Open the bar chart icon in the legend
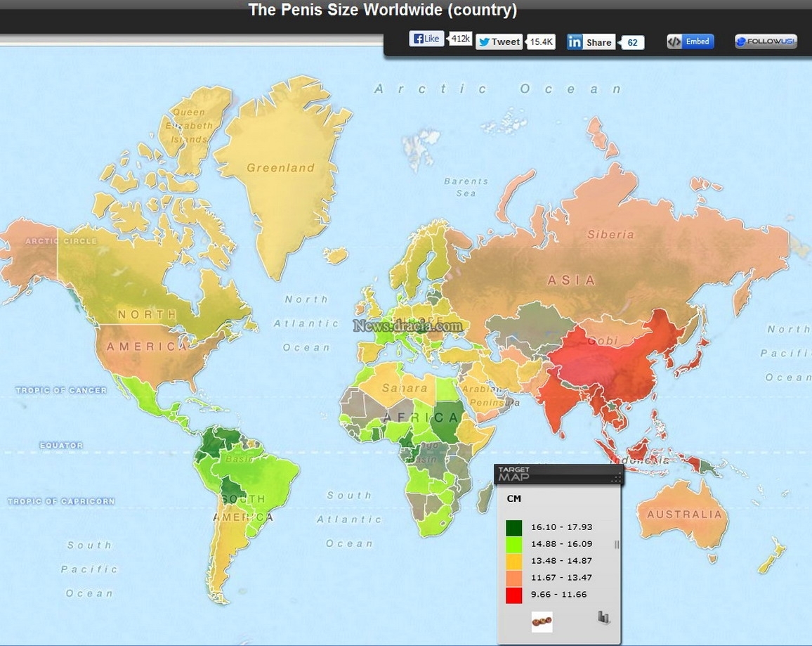This screenshot has height=646, width=812. point(603,617)
